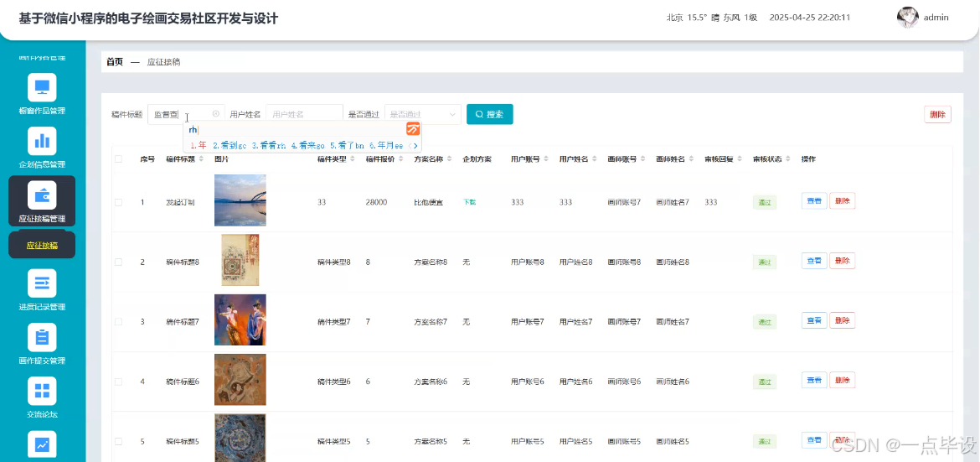
Task: Click the orange input method logo icon
Action: click(x=413, y=129)
